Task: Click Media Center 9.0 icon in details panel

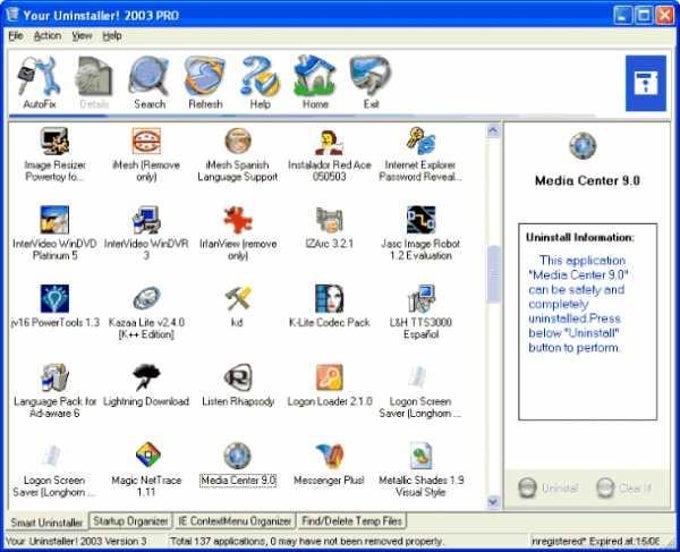Action: (582, 146)
